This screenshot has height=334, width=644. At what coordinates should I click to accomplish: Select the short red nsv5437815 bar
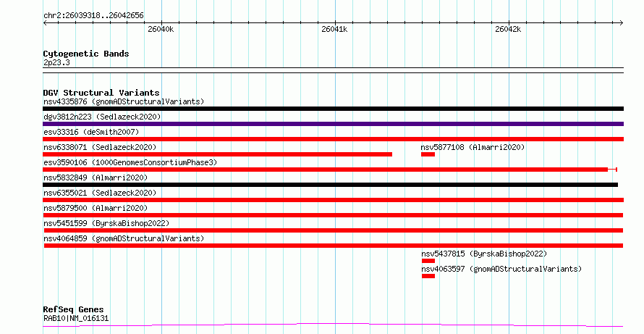point(428,261)
